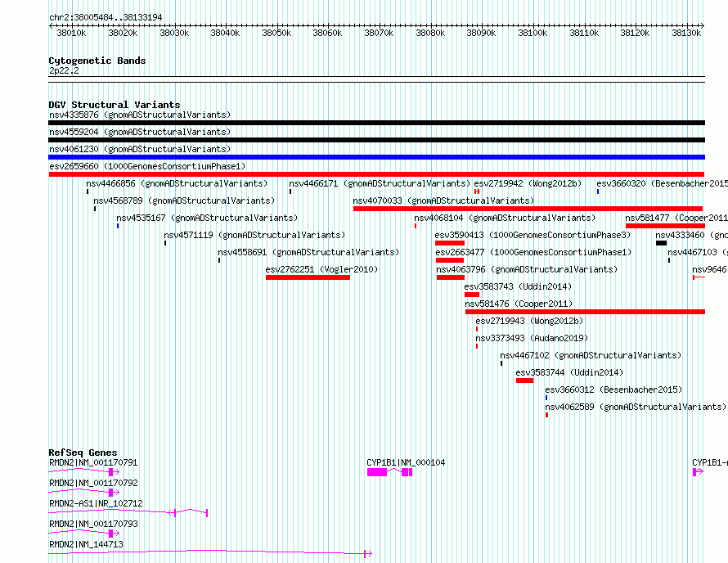
Task: Click the blue nsv4061230 variant bar
Action: 376,157
